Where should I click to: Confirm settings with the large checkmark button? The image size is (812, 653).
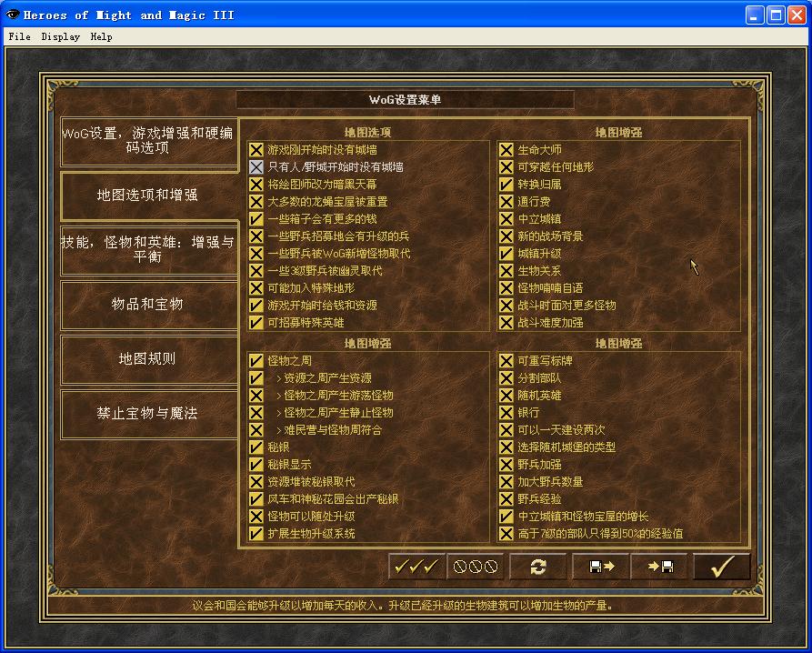[722, 567]
